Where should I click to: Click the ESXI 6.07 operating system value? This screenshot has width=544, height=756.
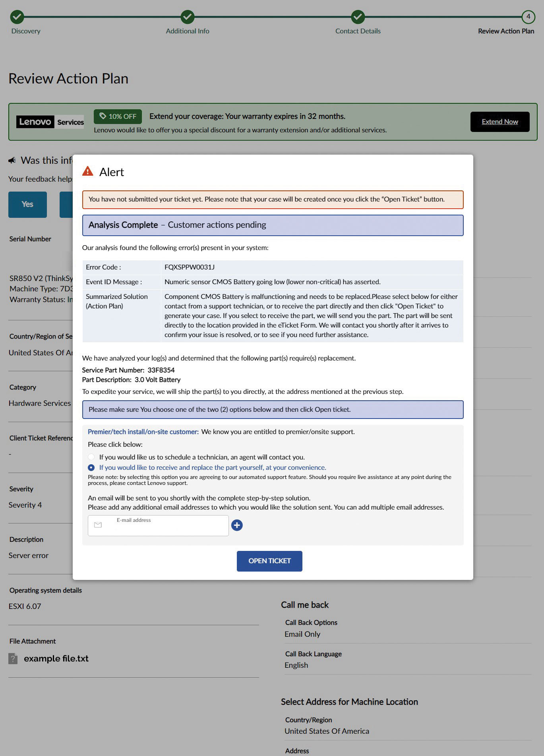pyautogui.click(x=25, y=606)
